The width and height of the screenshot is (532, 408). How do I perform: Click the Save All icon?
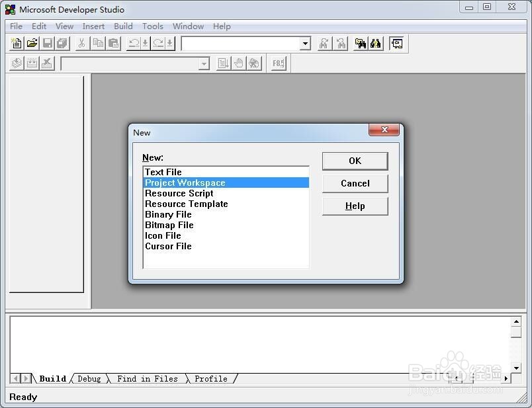62,44
